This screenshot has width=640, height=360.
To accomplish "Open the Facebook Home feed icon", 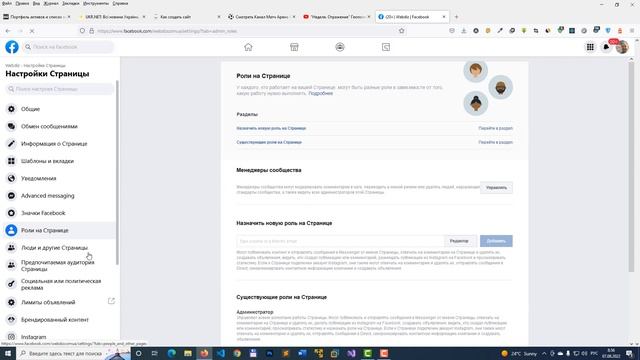I will click(x=248, y=47).
